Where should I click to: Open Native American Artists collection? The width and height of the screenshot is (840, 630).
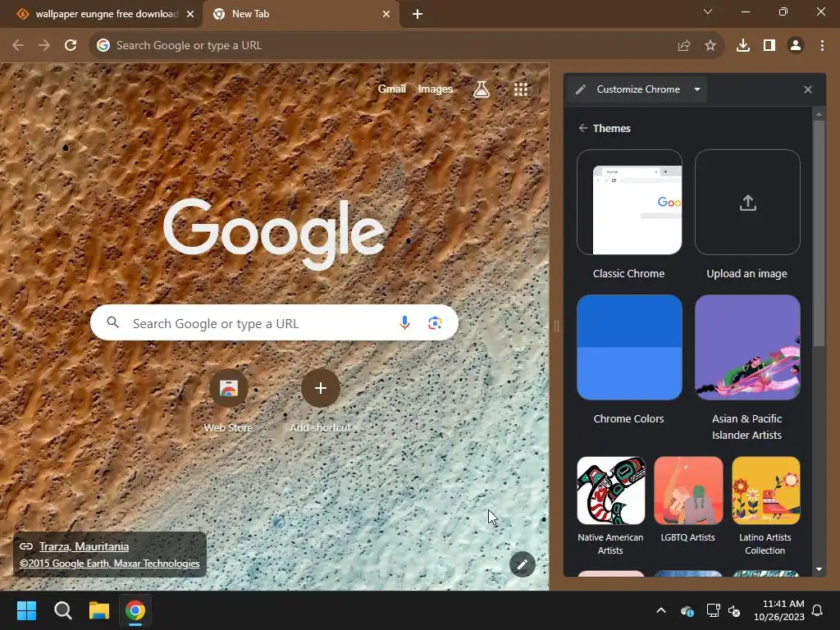610,491
